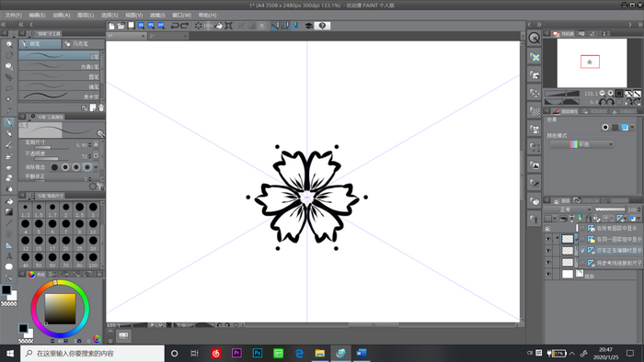The image size is (644, 362).
Task: Select the Gradient tool in the tool palette
Action: (8, 212)
